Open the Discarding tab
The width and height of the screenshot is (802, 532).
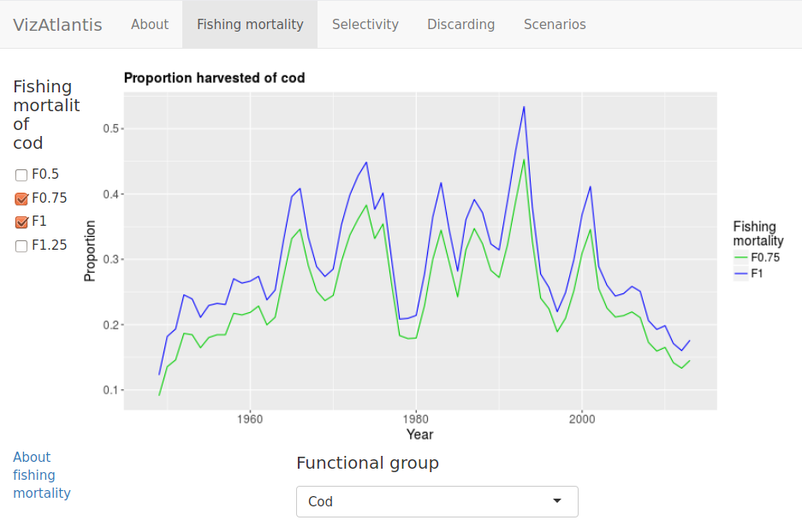coord(461,24)
